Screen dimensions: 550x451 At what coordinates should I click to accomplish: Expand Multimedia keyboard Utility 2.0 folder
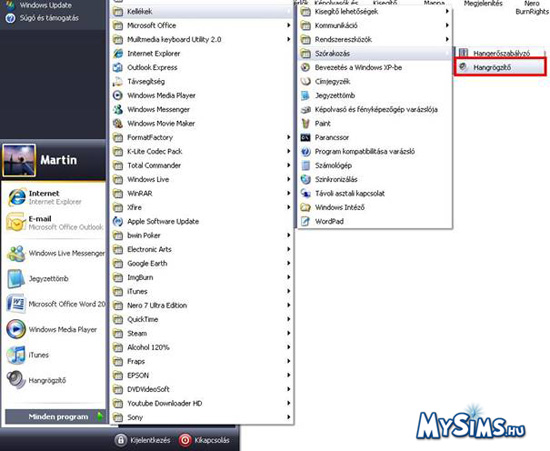[x=201, y=39]
